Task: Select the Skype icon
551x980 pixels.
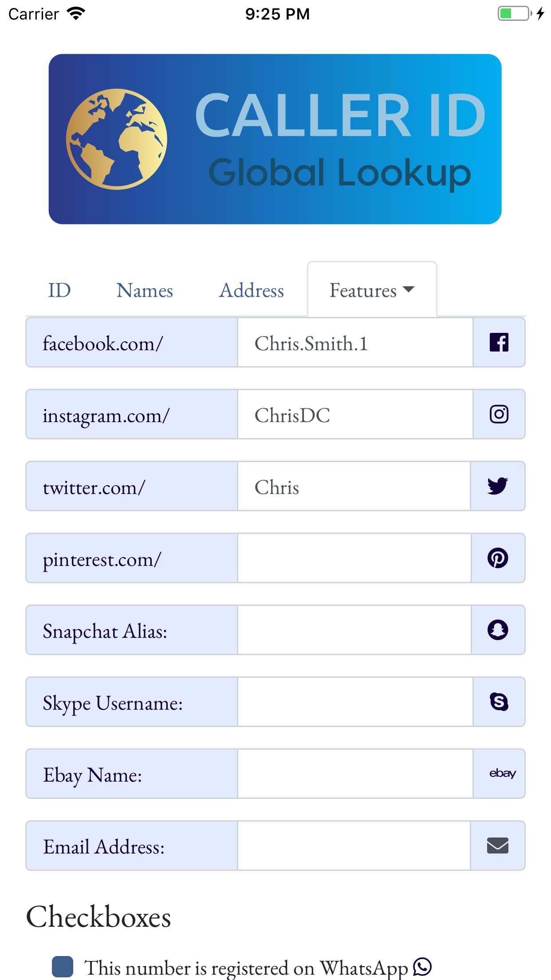Action: click(x=499, y=702)
